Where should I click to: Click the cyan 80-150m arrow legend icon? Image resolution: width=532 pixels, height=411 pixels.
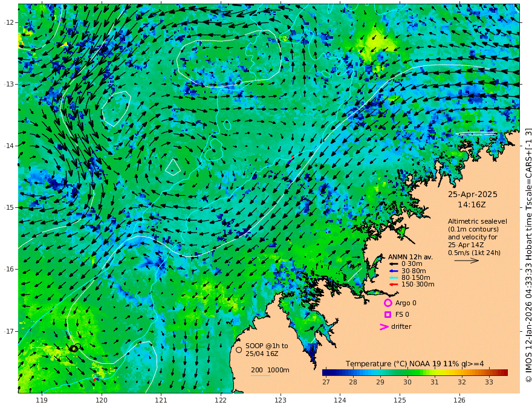click(x=394, y=278)
